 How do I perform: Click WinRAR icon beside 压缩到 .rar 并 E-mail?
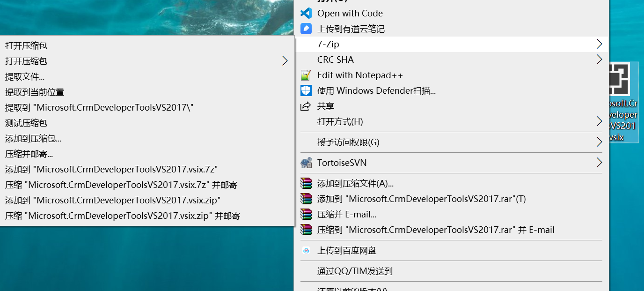(306, 230)
